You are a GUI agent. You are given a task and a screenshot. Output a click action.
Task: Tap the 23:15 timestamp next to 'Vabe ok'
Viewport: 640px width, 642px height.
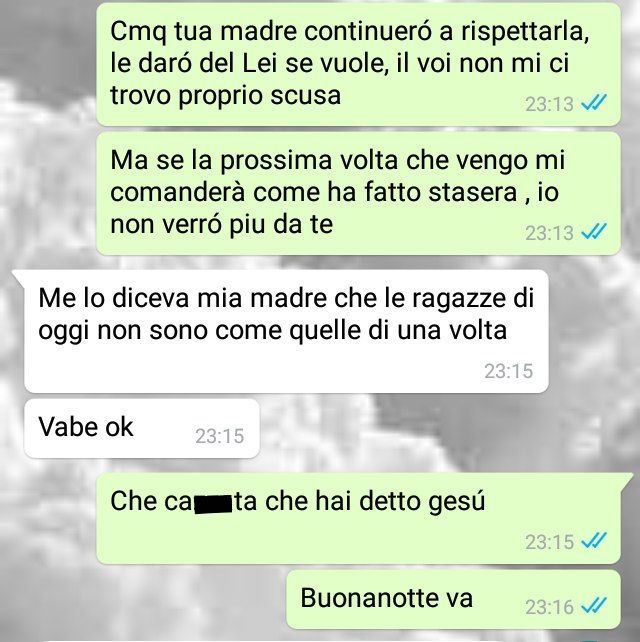click(x=219, y=436)
